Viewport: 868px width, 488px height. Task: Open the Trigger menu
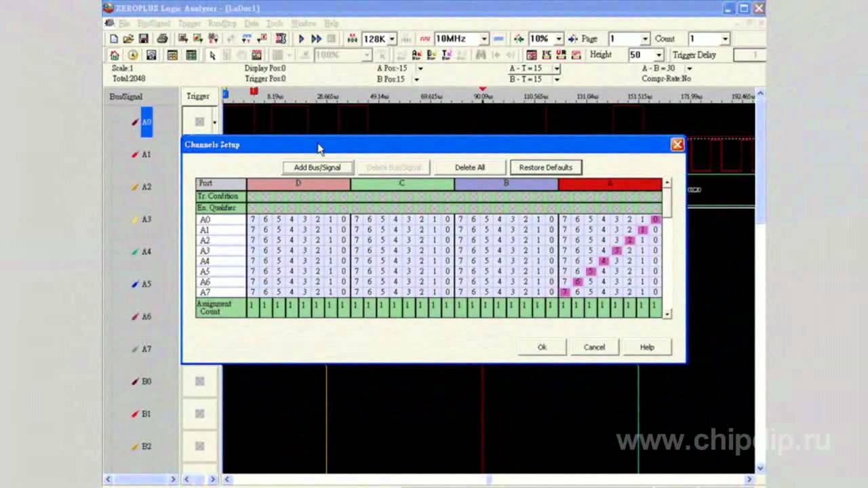tap(189, 23)
